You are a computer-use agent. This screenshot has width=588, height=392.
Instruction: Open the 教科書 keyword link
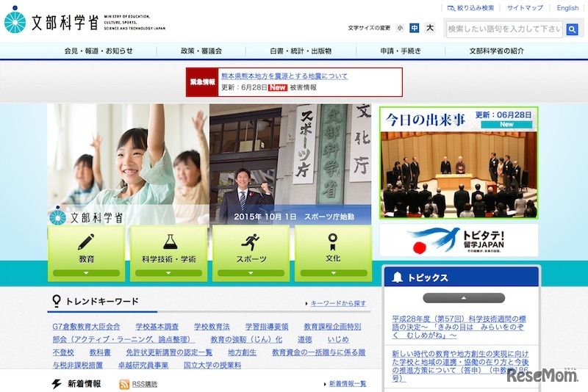tap(100, 352)
